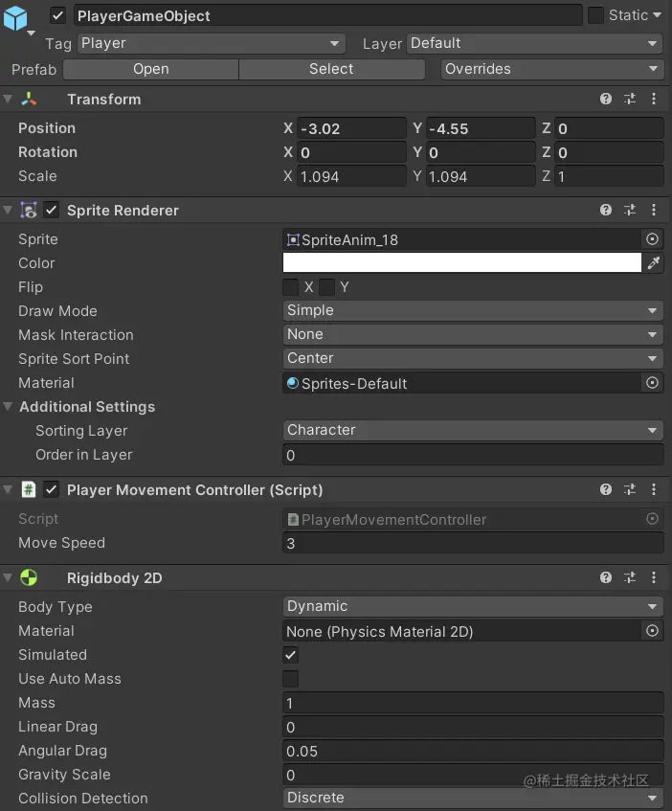Open Material object picker for Sprites-Default
Image resolution: width=672 pixels, height=811 pixels.
point(653,383)
